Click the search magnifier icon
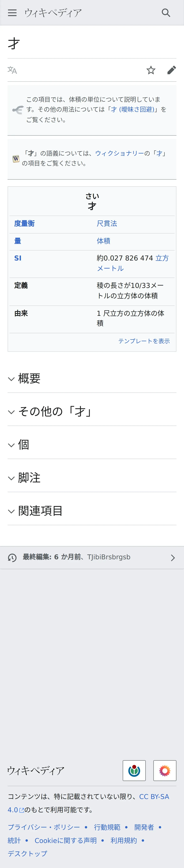184x868 pixels. (x=166, y=13)
